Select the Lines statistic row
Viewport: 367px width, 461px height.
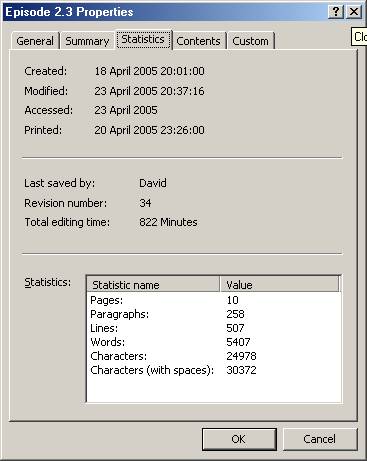coord(213,328)
